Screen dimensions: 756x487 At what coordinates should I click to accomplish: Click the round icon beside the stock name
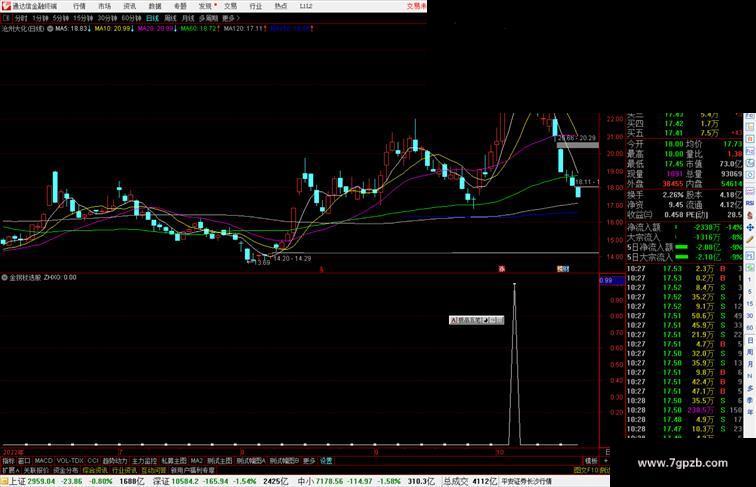(50, 29)
